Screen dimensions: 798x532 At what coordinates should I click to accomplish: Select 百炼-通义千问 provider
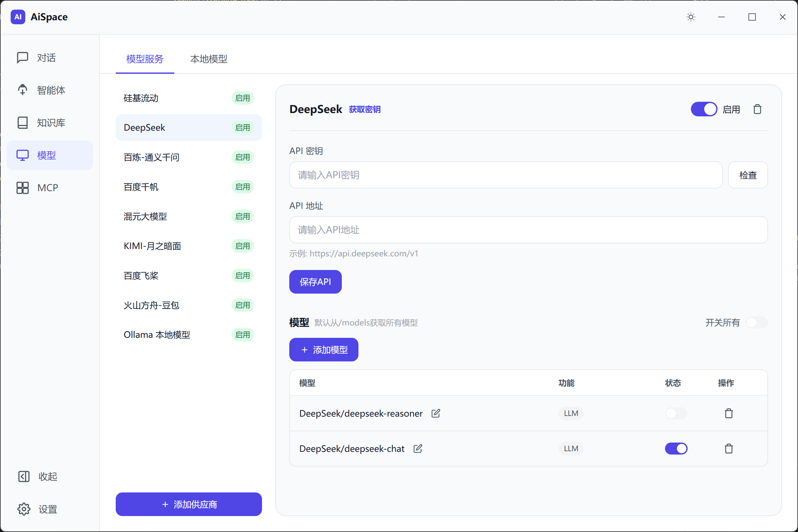click(x=189, y=157)
